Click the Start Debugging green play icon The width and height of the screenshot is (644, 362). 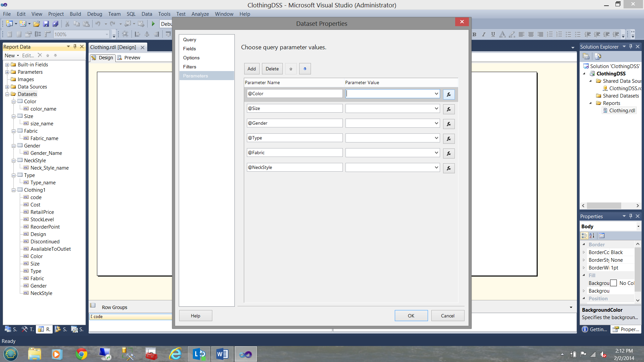click(x=153, y=24)
